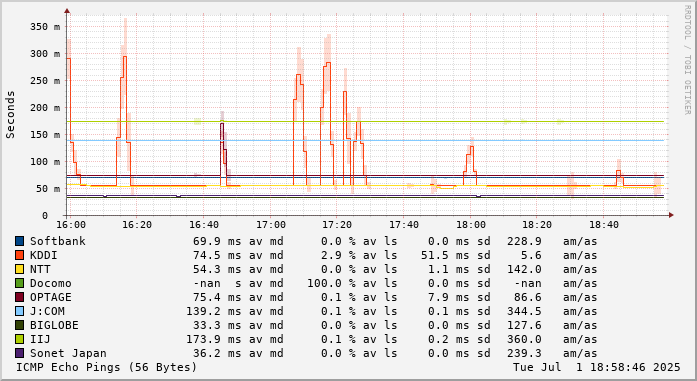The image size is (697, 381).
Task: Click the Softbank blue legend swatch
Action: pyautogui.click(x=20, y=241)
